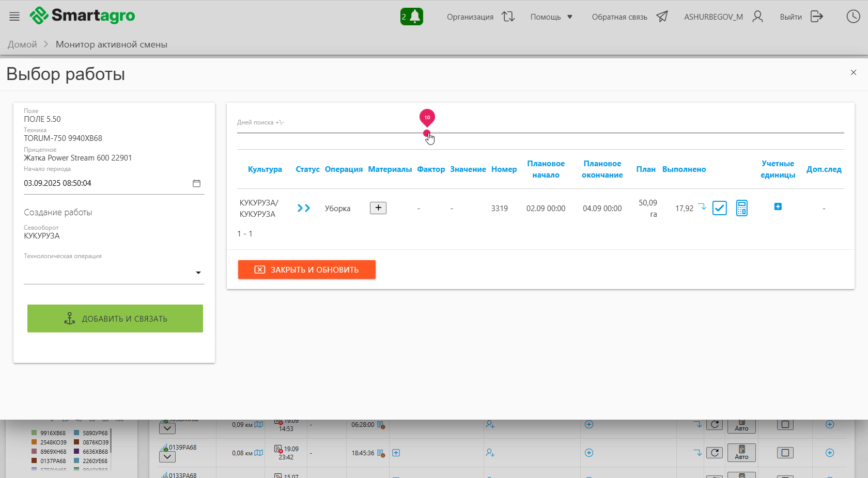Expand the Материалы plus button

point(378,208)
